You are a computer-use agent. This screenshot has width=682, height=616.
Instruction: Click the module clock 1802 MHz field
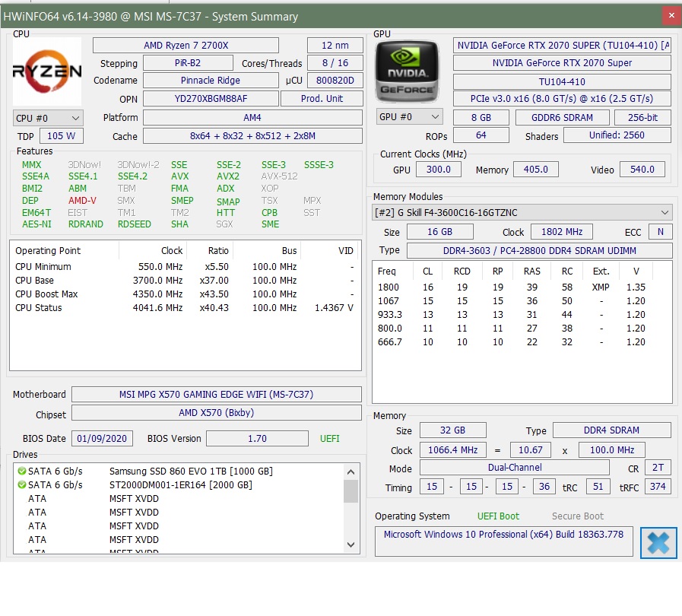pyautogui.click(x=562, y=231)
